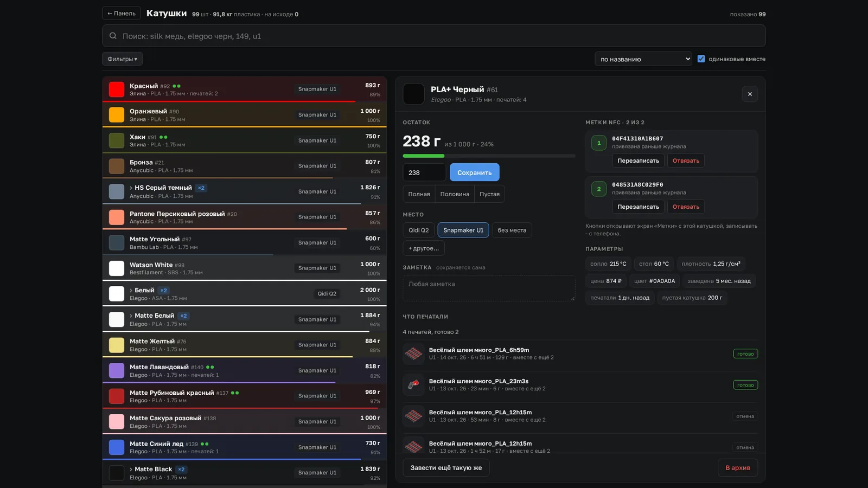Set remaining amount to Пустая
This screenshot has height=488, width=868.
489,194
